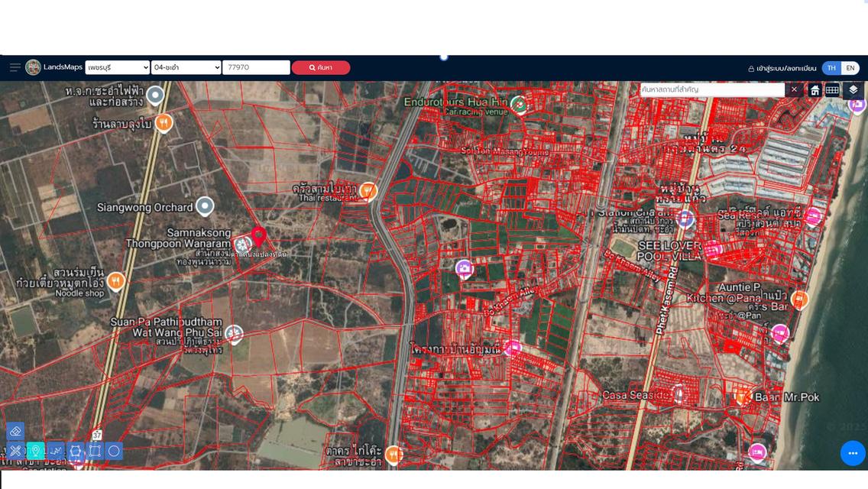Open the hamburger menu beside LandsMaps logo

click(15, 67)
